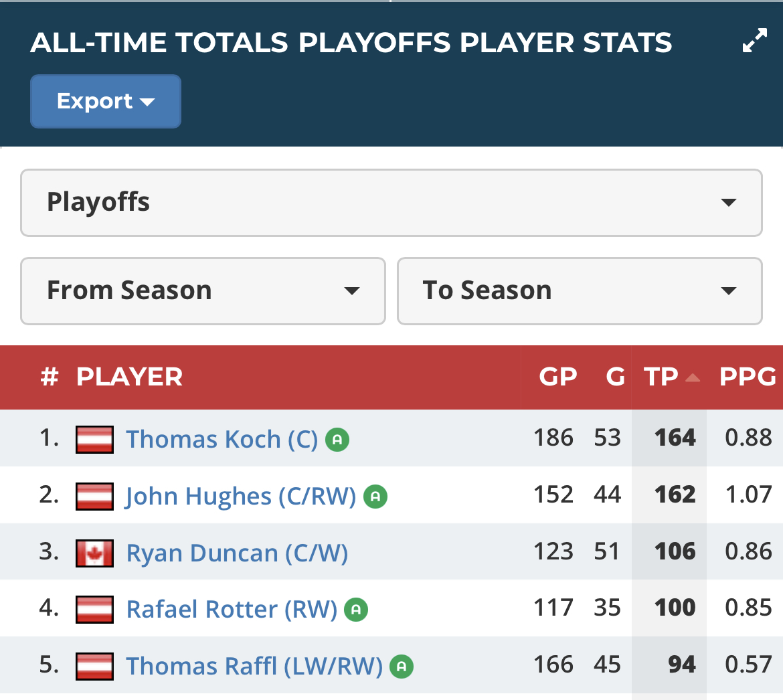Screen dimensions: 783x700
Task: Sort by PPG column header
Action: coord(747,377)
